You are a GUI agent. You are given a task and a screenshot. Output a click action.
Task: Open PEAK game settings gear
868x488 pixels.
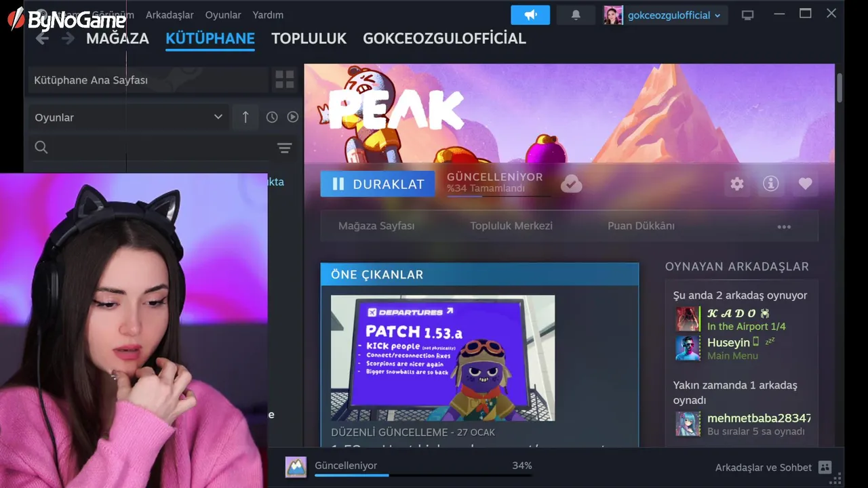[x=737, y=184]
